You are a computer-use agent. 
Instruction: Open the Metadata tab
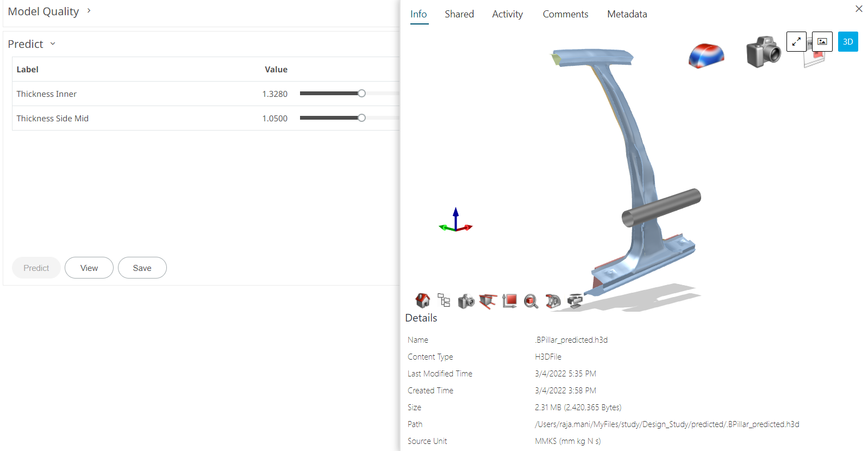tap(627, 14)
